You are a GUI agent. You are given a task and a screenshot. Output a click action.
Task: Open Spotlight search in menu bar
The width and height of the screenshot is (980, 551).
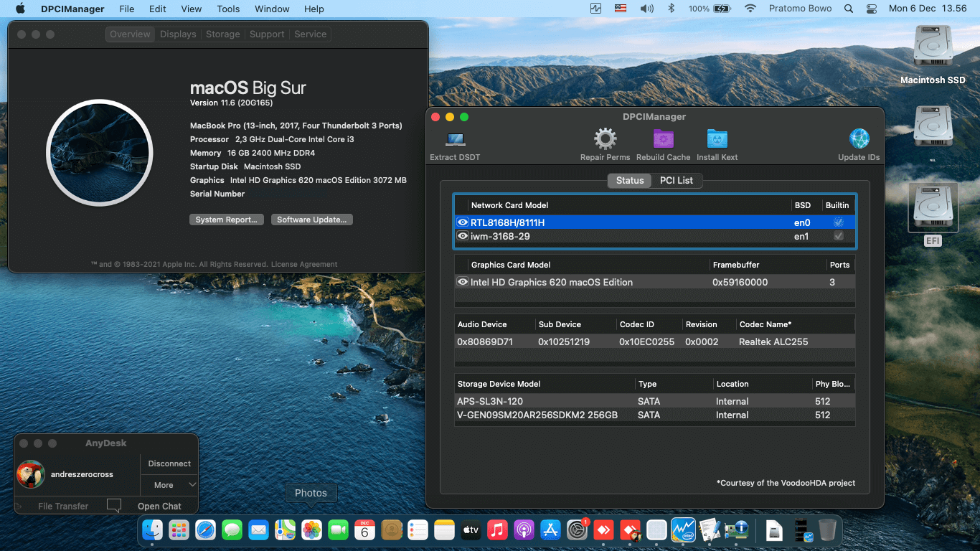point(849,9)
